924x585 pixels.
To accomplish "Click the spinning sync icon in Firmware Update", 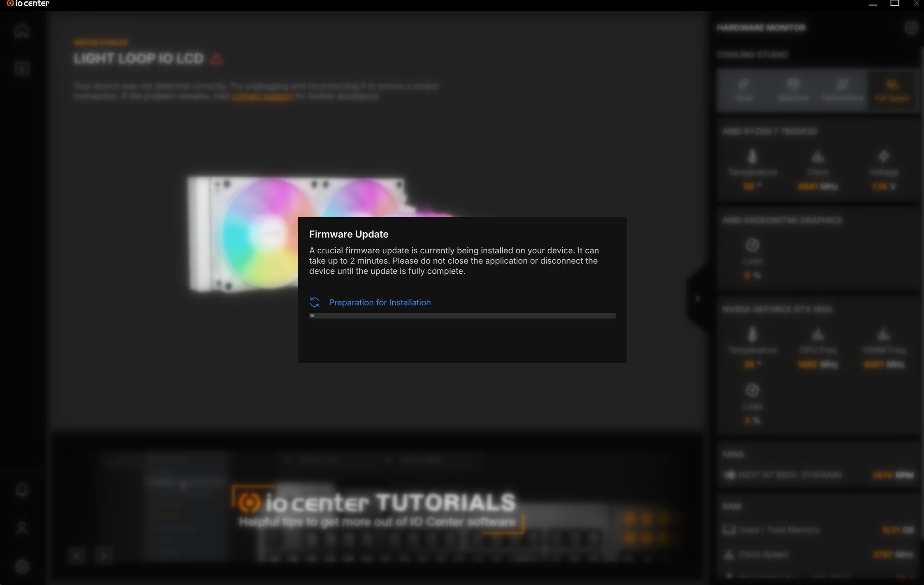I will [x=314, y=302].
